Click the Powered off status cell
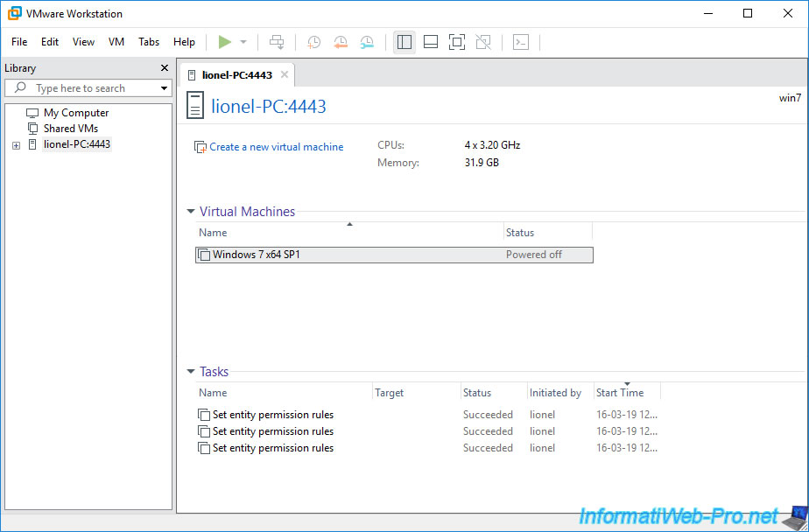 (533, 255)
